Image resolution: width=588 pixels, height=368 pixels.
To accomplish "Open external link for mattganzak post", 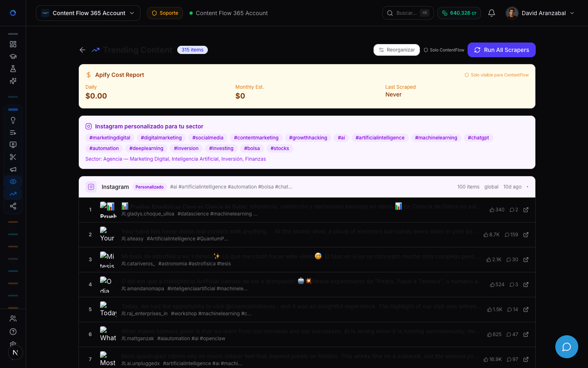I will click(526, 334).
